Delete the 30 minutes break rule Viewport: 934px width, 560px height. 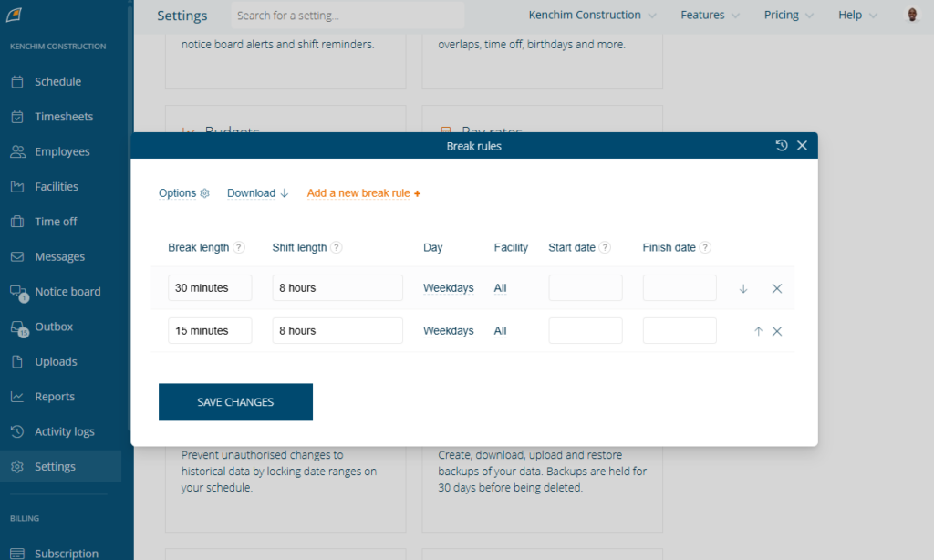point(777,288)
